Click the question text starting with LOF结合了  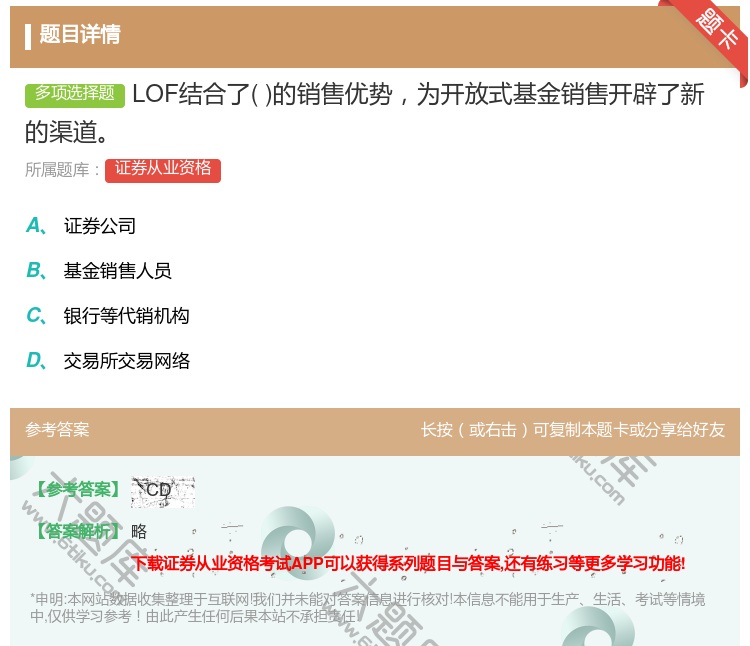(364, 113)
